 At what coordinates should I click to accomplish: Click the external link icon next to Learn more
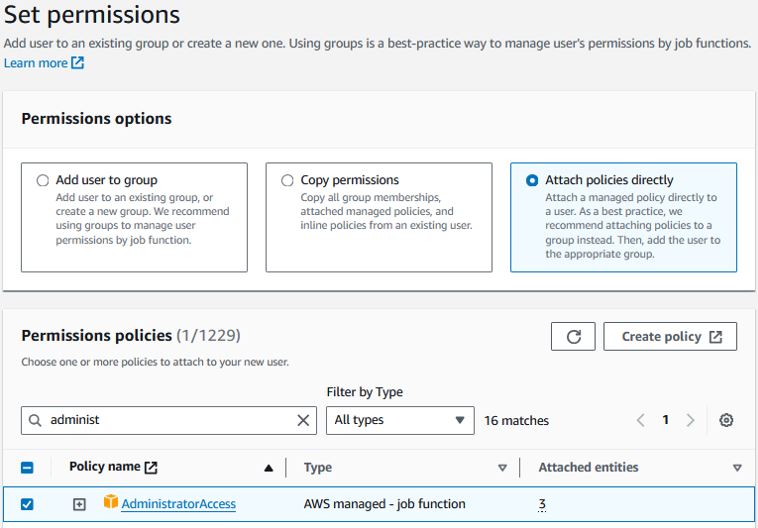[x=78, y=63]
